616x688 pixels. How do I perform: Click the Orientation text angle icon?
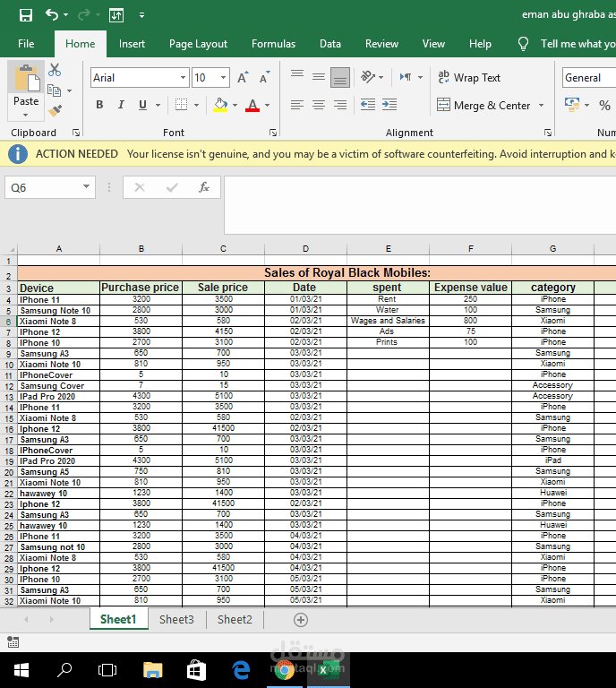click(x=368, y=77)
